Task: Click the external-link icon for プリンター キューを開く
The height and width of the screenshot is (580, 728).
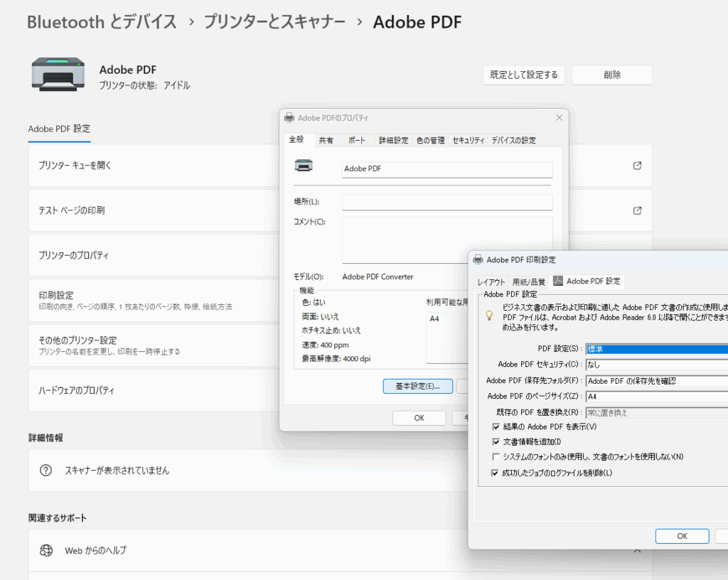Action: (x=637, y=166)
